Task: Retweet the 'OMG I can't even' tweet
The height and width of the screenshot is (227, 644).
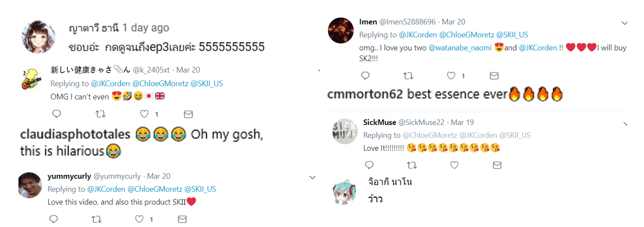Action: click(101, 114)
